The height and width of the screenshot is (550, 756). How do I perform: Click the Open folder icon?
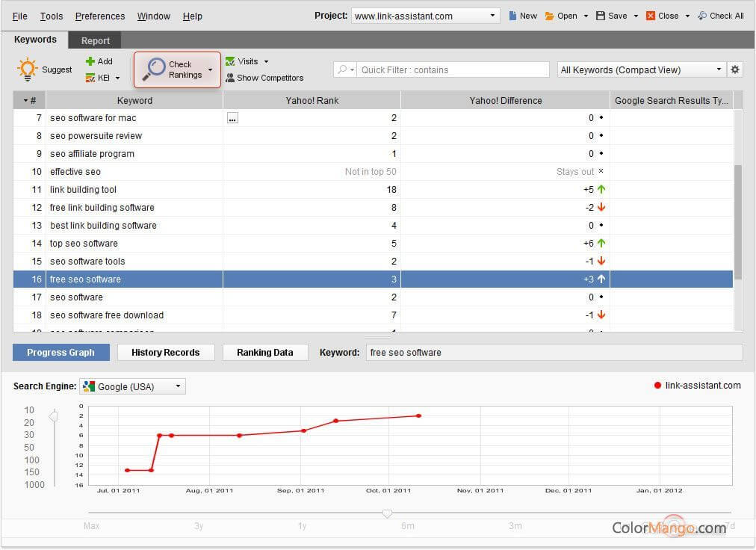pyautogui.click(x=549, y=16)
